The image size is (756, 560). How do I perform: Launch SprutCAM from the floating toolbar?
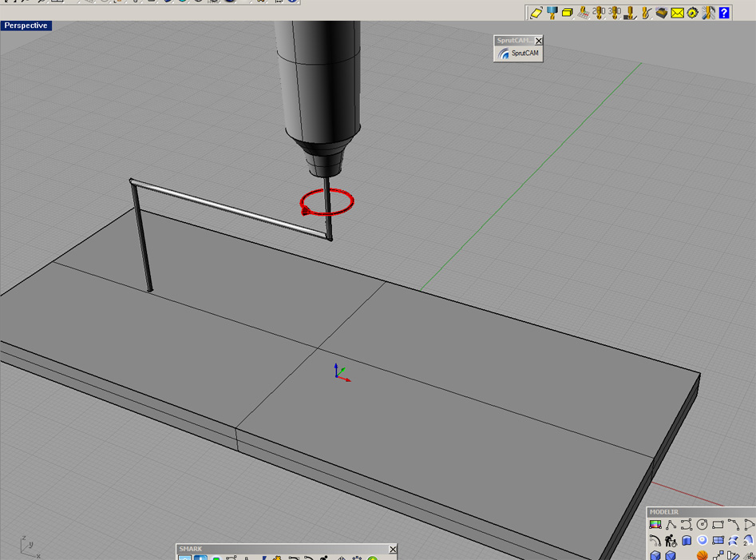click(x=518, y=54)
